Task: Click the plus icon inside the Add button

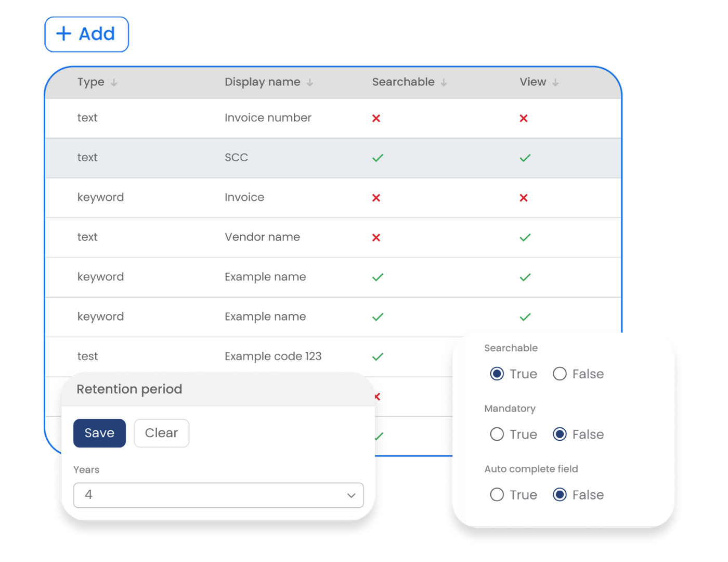Action: click(x=62, y=33)
